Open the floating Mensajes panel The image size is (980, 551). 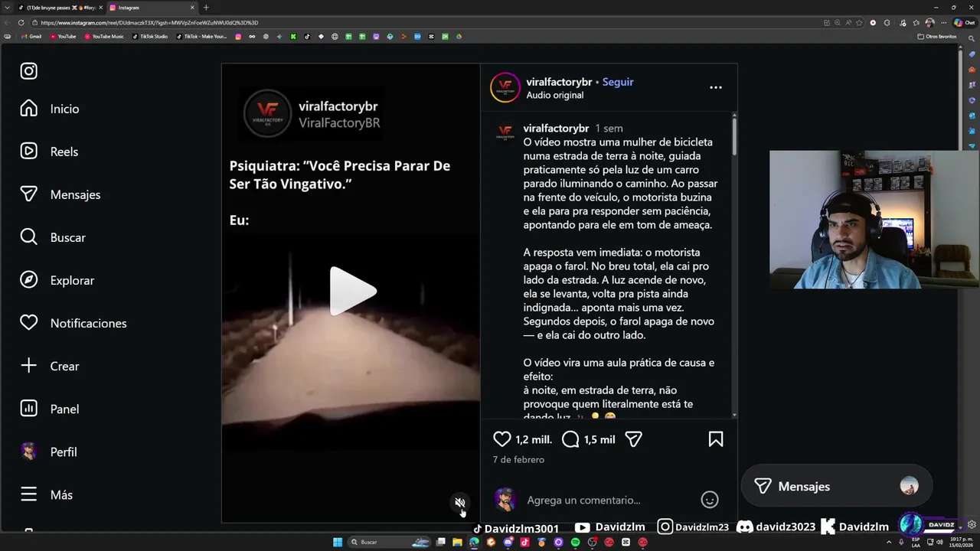pyautogui.click(x=837, y=486)
